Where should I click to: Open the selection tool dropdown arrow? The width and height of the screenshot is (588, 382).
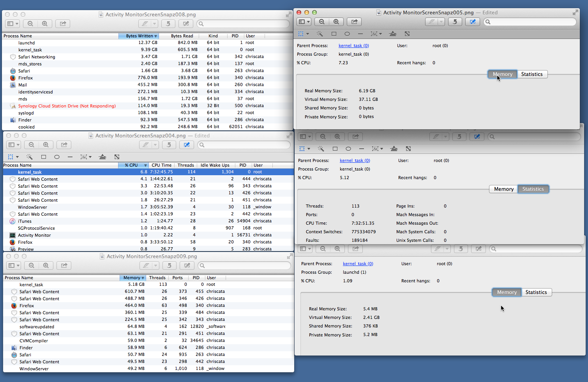(307, 34)
